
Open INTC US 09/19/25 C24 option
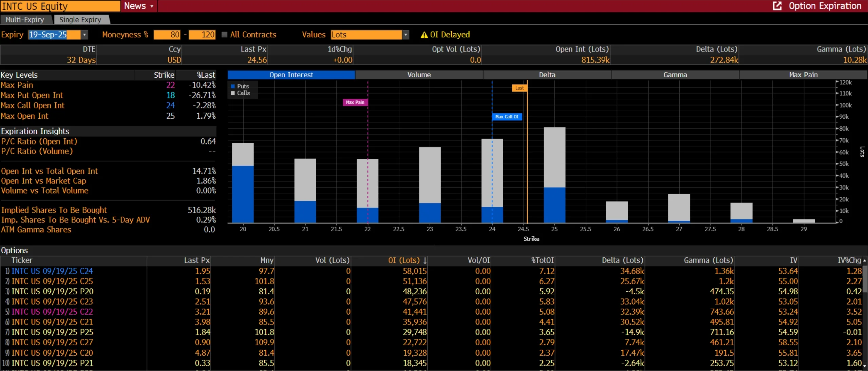pyautogui.click(x=52, y=271)
